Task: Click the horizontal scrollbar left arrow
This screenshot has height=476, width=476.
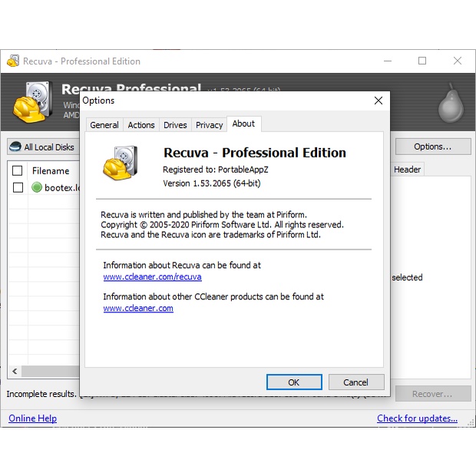Action: pyautogui.click(x=15, y=371)
